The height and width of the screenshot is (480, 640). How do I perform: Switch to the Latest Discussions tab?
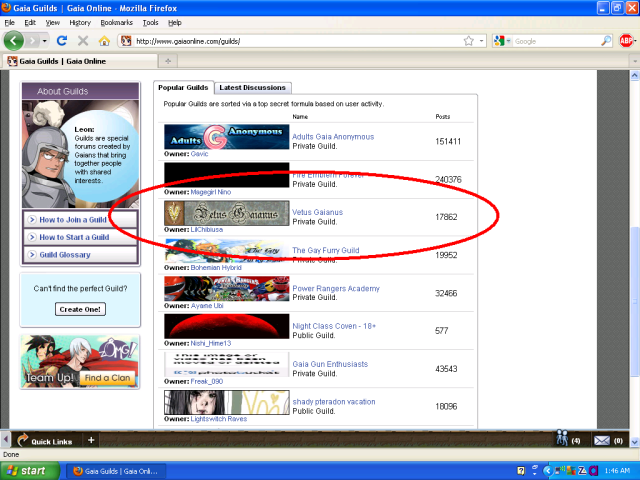coord(252,87)
